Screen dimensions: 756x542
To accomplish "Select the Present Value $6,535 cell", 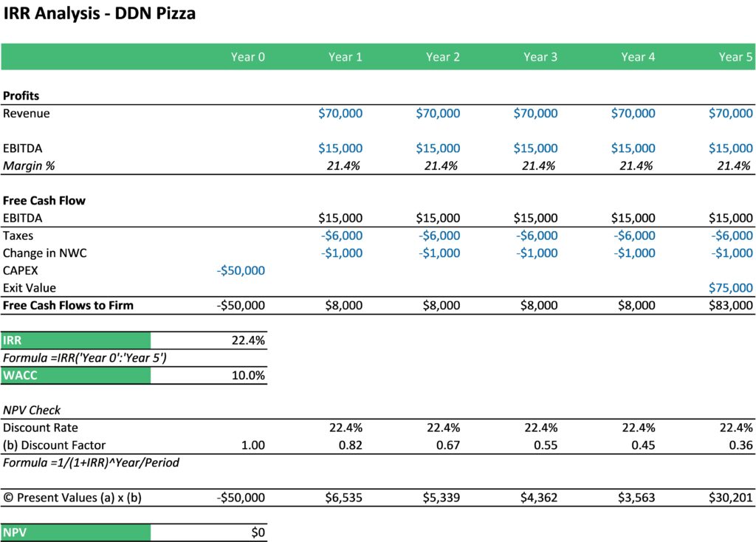I will coord(343,498).
